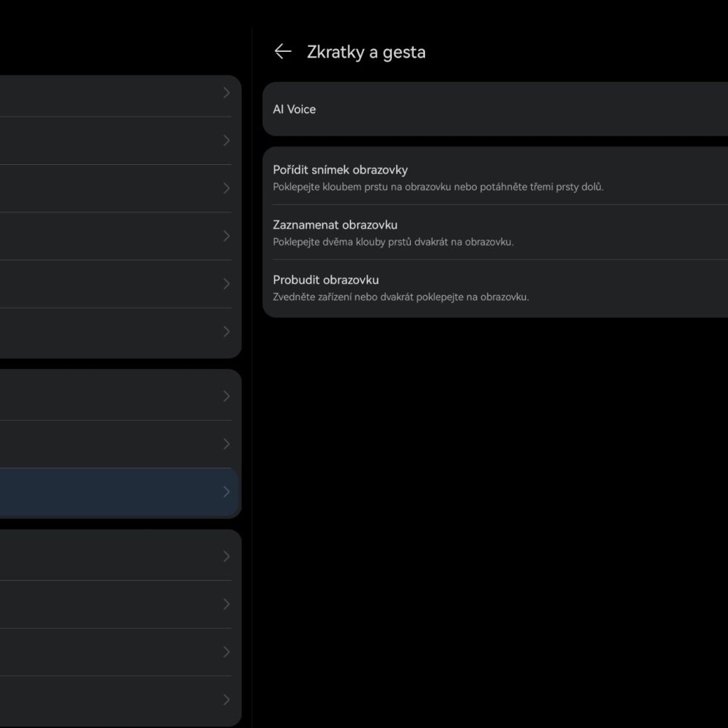
Task: Click chevron of third row in top sidebar group
Action: point(227,188)
